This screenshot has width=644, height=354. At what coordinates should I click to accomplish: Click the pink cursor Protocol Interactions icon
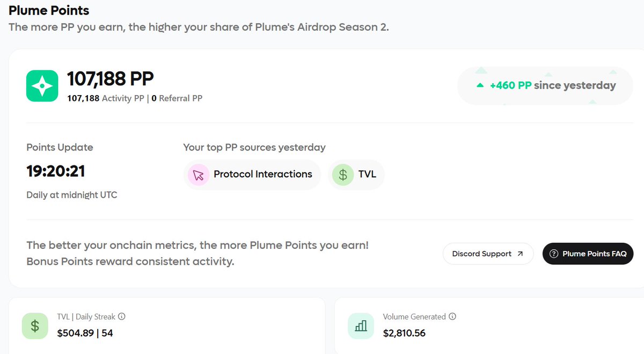(x=199, y=175)
